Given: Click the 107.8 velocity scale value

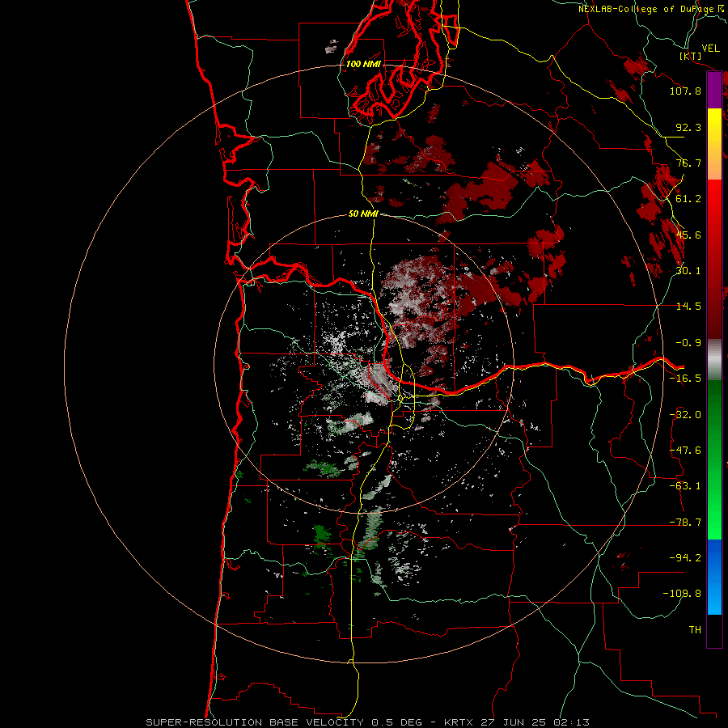Looking at the screenshot, I should [685, 91].
